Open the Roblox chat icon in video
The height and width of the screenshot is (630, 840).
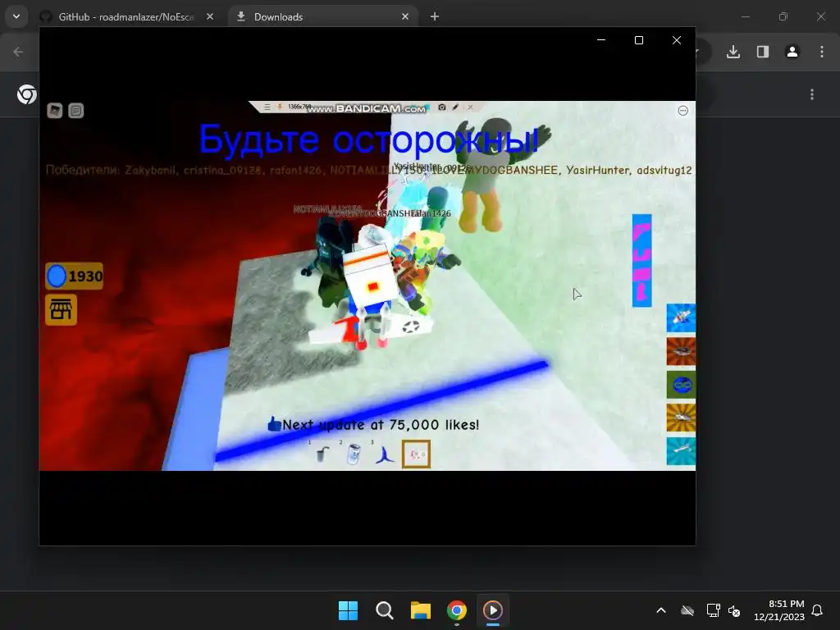[76, 111]
